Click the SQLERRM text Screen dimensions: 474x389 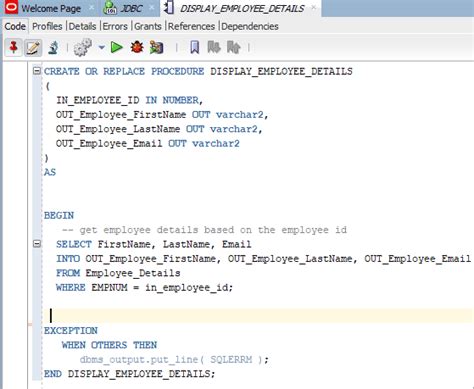[231, 360]
